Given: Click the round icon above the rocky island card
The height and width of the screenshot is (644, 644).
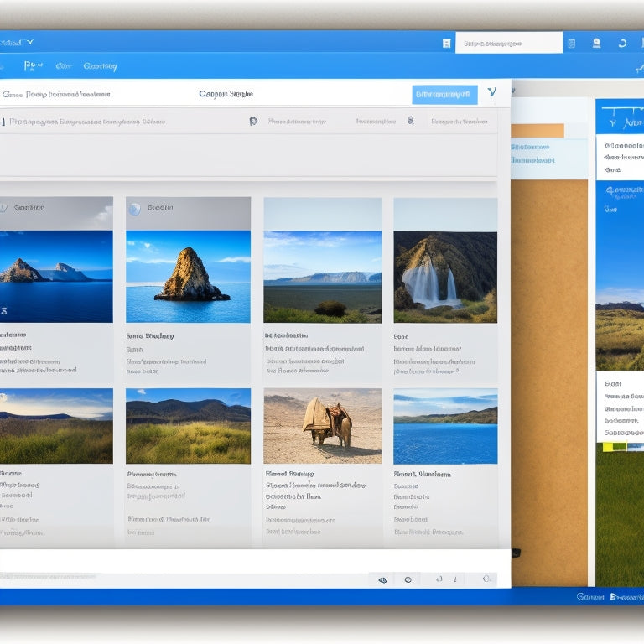Looking at the screenshot, I should 134,209.
